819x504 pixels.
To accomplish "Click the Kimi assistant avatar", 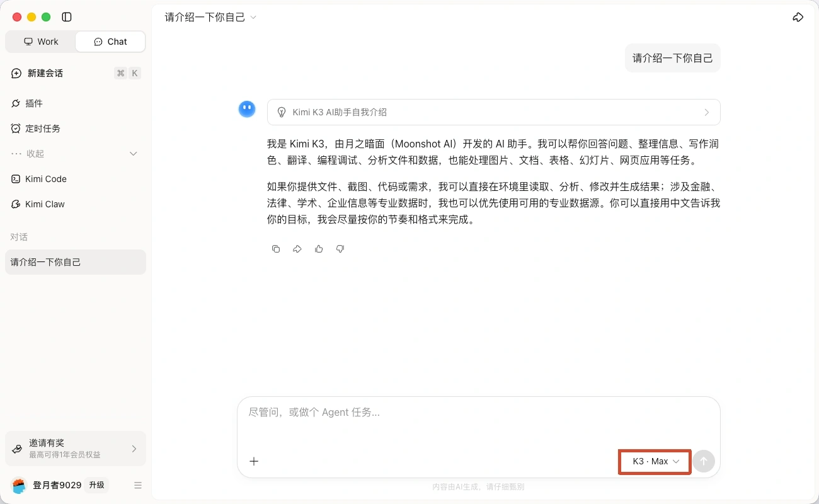I will coord(246,109).
